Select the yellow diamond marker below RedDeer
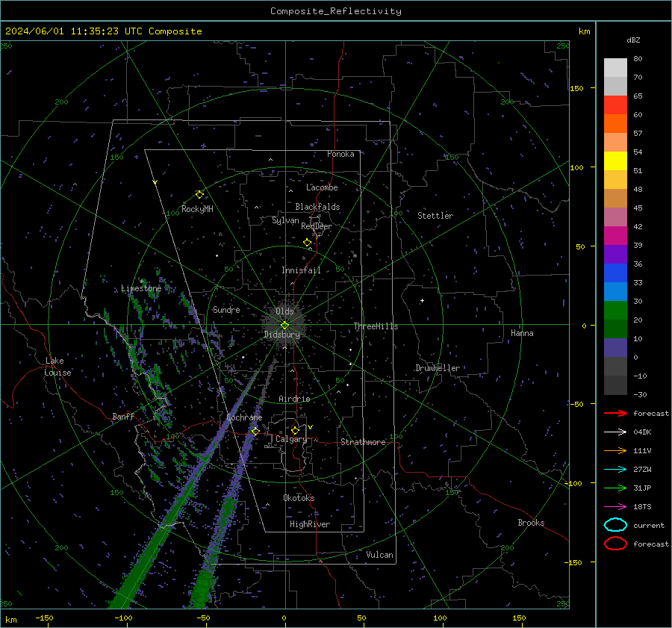672x628 pixels. pyautogui.click(x=308, y=243)
